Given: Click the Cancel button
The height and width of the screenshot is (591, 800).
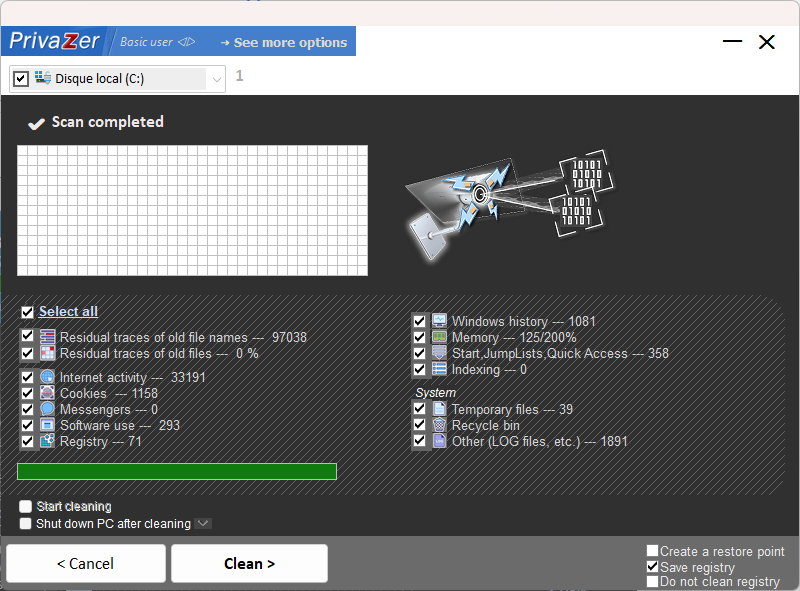Looking at the screenshot, I should point(86,563).
